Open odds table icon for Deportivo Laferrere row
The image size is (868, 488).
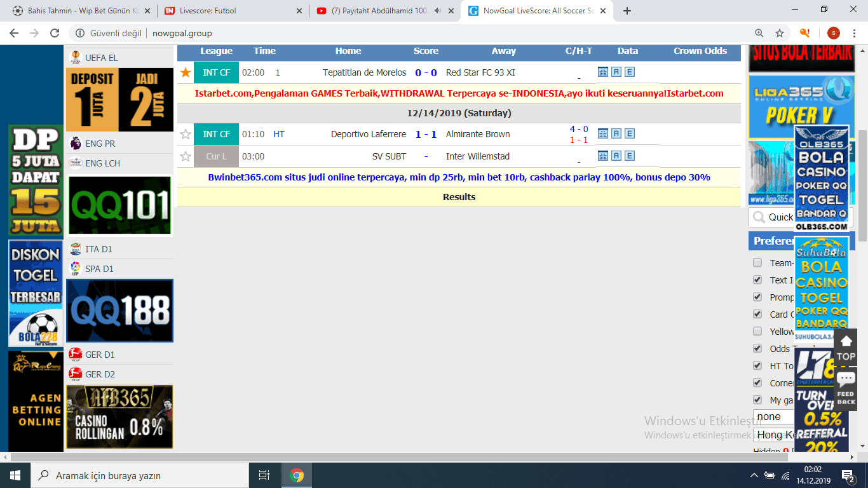pos(603,133)
